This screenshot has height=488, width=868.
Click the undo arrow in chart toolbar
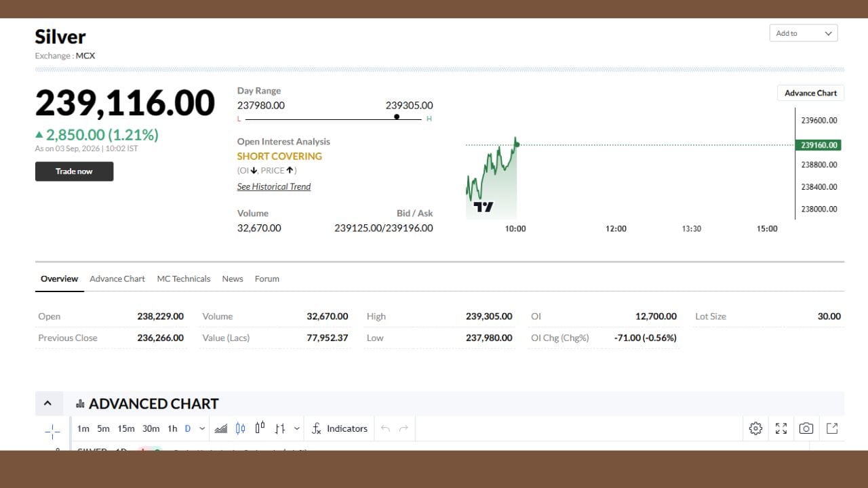[x=385, y=428]
